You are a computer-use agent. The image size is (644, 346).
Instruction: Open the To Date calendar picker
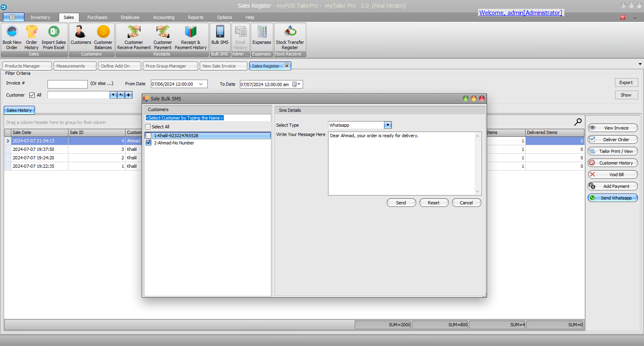[296, 84]
